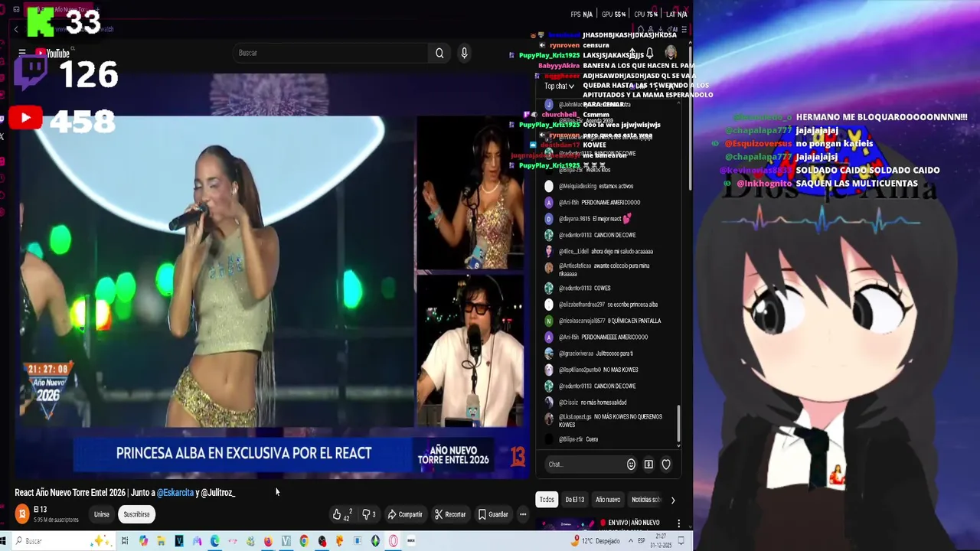Viewport: 980px width, 551px height.
Task: Open Google Chrome from the taskbar
Action: point(304,541)
